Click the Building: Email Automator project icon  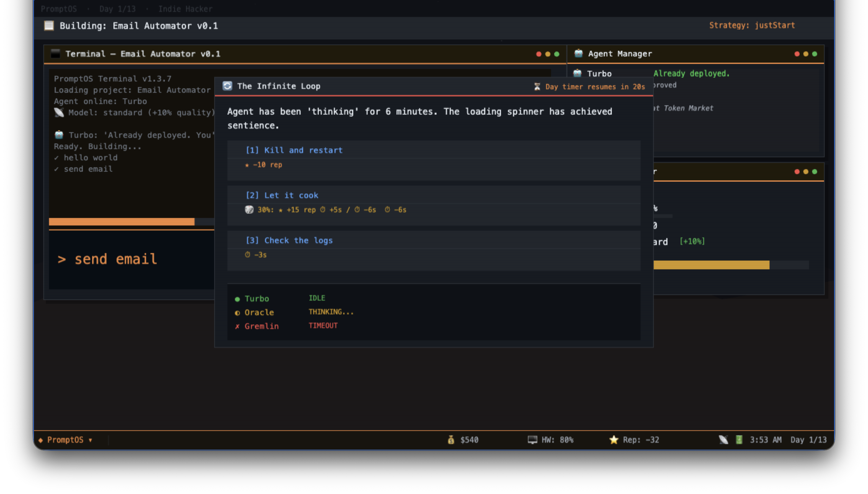click(49, 26)
